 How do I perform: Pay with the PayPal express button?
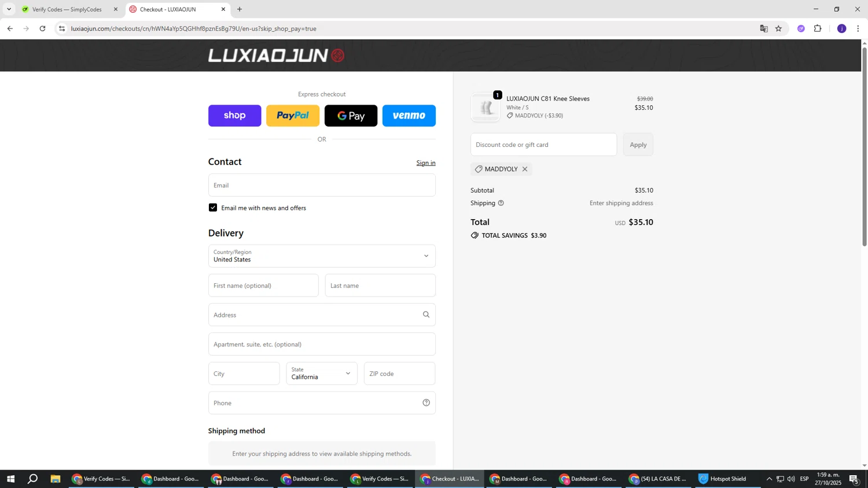click(293, 116)
